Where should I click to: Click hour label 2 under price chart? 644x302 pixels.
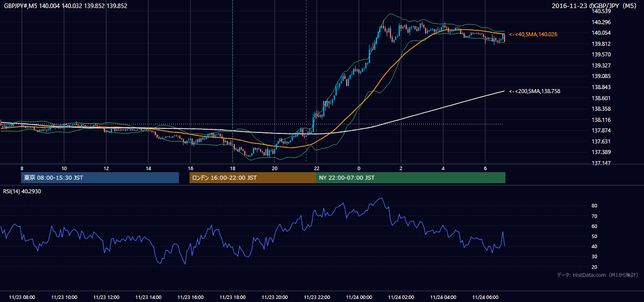401,168
